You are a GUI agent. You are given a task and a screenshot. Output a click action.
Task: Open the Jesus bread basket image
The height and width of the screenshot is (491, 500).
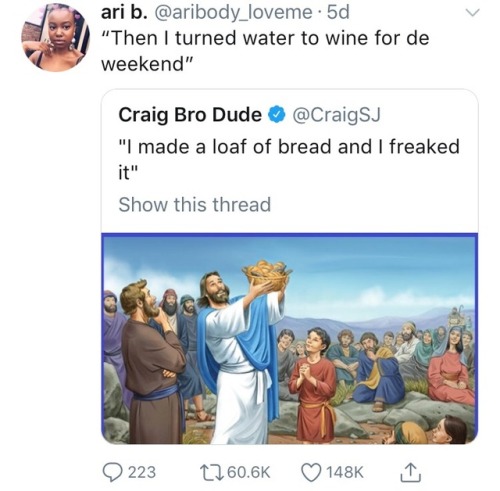tap(290, 338)
